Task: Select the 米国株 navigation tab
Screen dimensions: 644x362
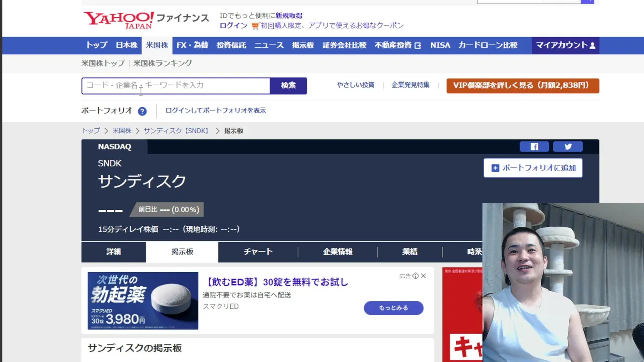Action: (x=157, y=45)
